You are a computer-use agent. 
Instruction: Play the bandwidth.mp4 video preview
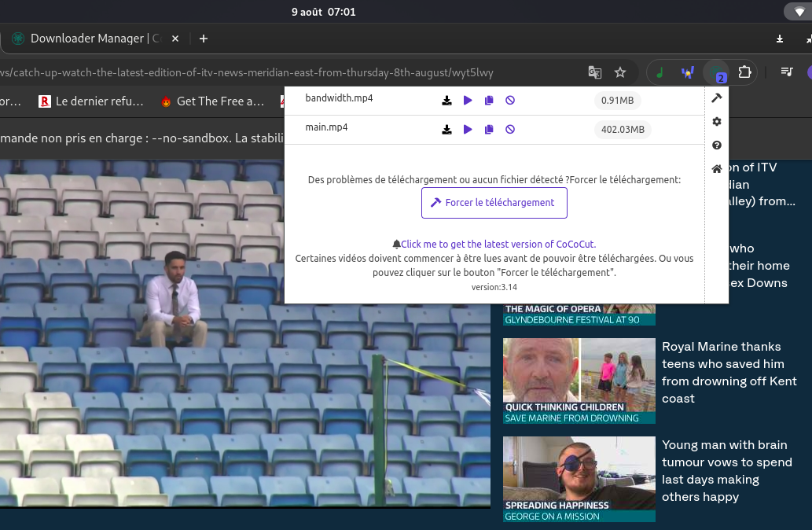468,101
